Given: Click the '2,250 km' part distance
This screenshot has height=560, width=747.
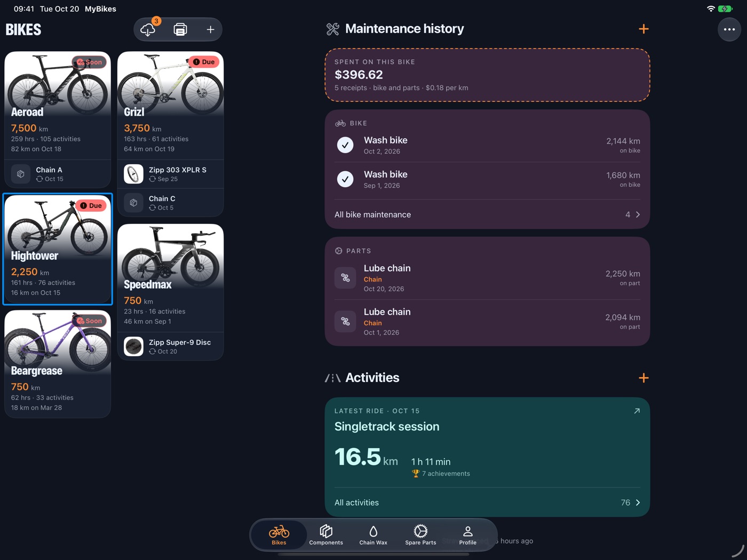Looking at the screenshot, I should coord(623,274).
